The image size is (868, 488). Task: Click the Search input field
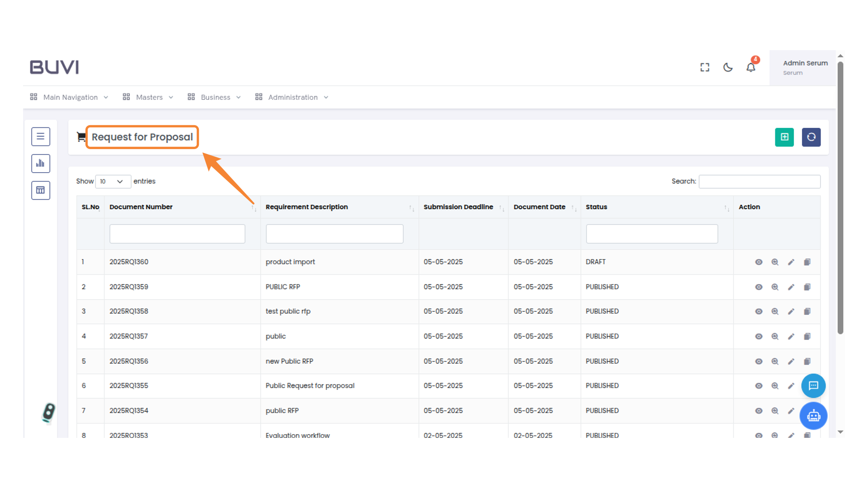(759, 181)
